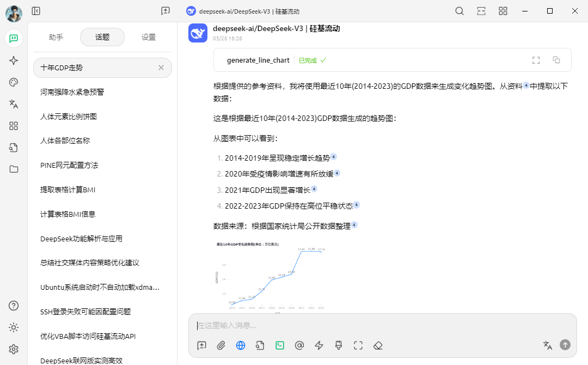Click the narrow mode icon in title bar
Screen dimensions: 588x365
coord(481,11)
